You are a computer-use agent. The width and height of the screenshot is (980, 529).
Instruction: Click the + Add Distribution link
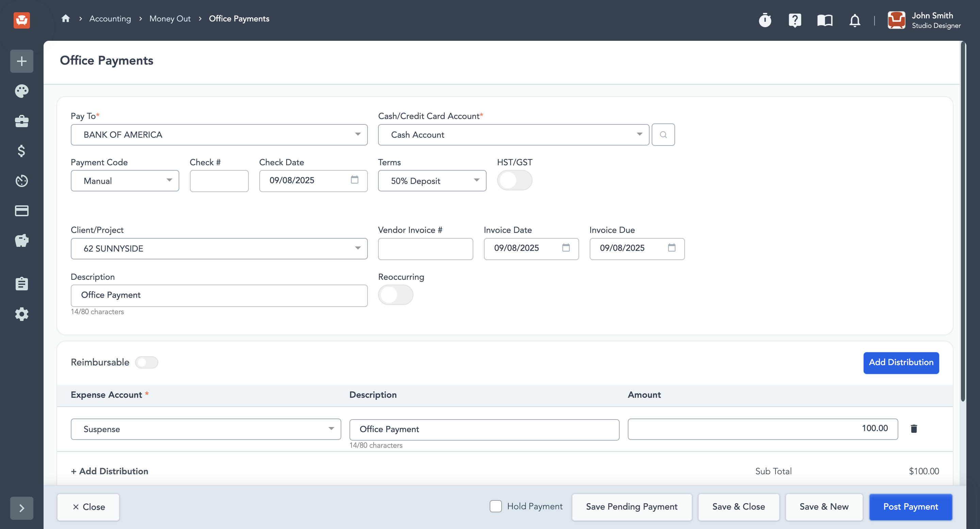pos(110,471)
